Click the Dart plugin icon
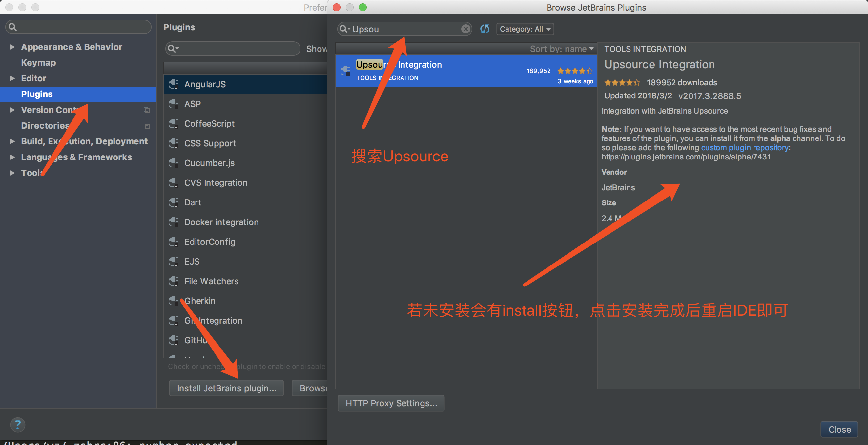The height and width of the screenshot is (445, 868). pos(174,202)
